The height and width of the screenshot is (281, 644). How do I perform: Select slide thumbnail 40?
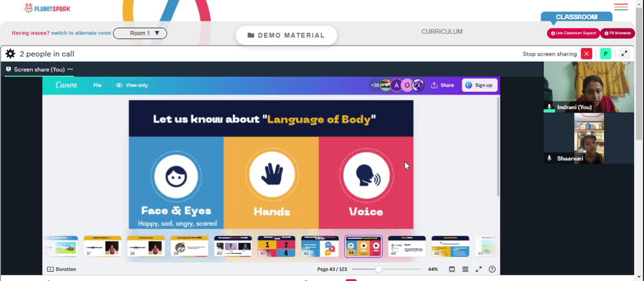(233, 246)
